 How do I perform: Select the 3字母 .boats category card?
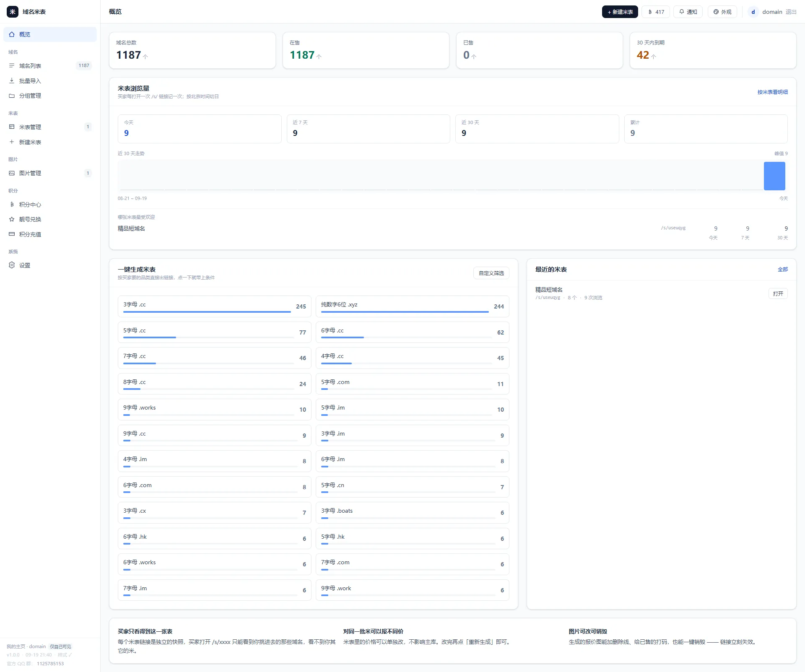click(x=413, y=513)
